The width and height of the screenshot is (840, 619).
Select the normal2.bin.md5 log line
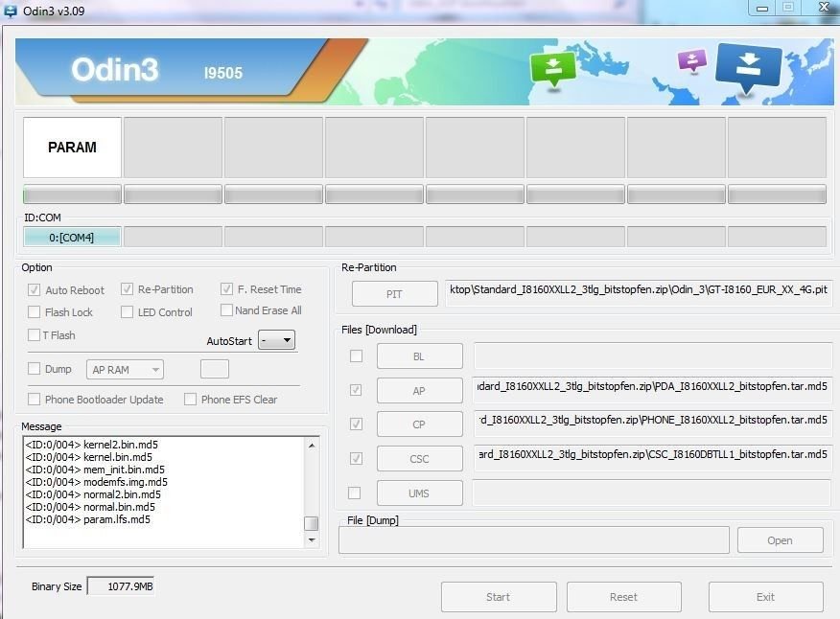tap(93, 493)
